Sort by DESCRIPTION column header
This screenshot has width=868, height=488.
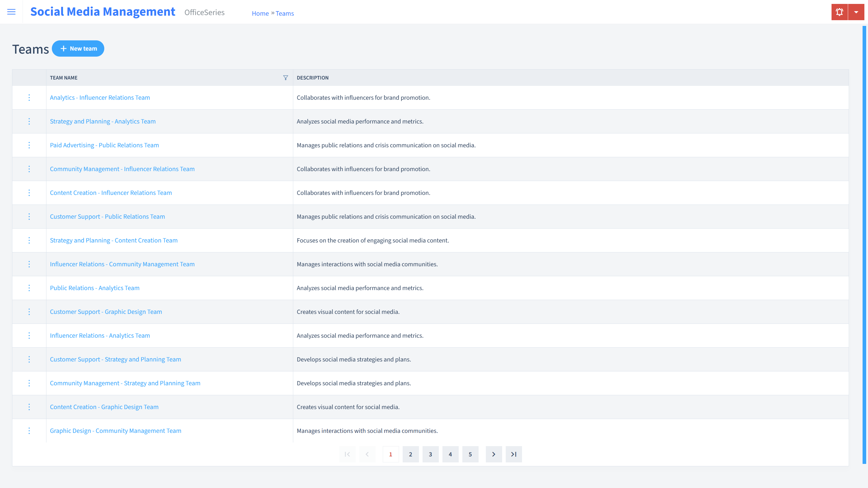(312, 78)
